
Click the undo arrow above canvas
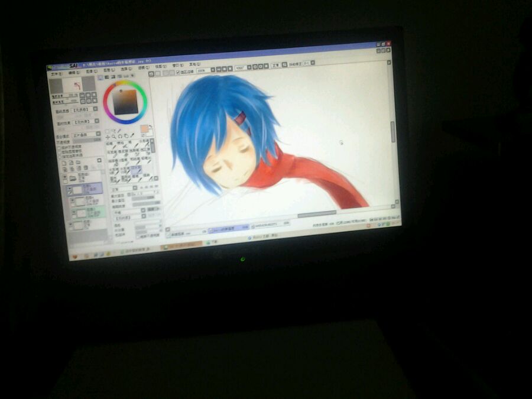coord(151,74)
